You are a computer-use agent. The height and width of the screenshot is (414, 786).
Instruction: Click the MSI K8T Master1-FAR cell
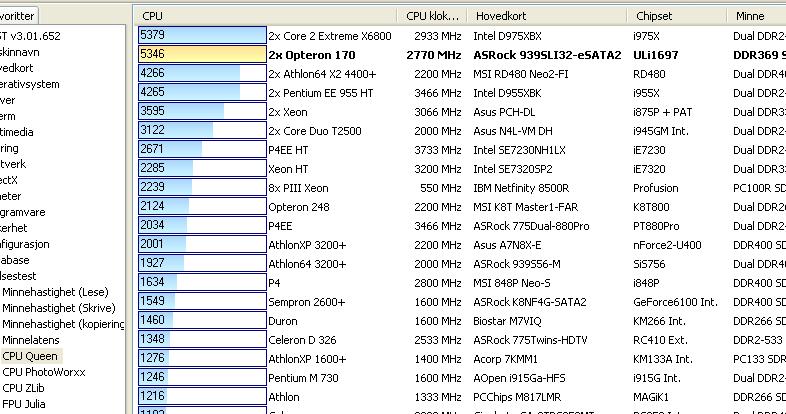[x=526, y=207]
